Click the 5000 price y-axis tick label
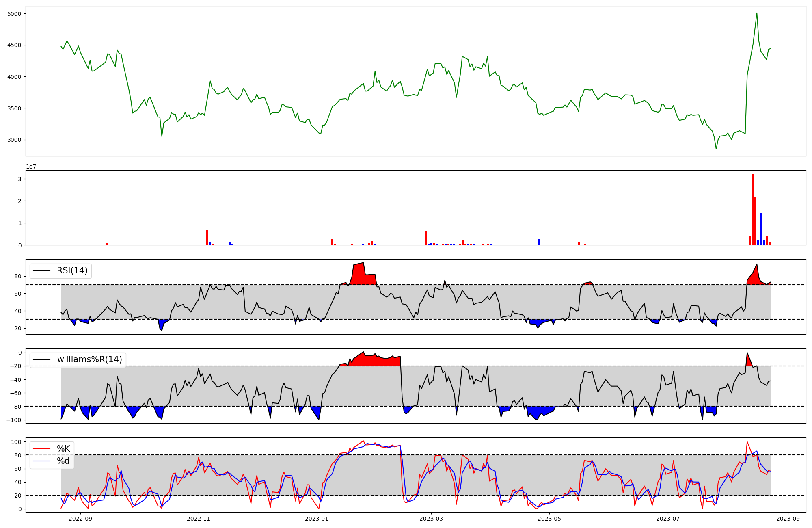Image resolution: width=812 pixels, height=528 pixels. (14, 14)
